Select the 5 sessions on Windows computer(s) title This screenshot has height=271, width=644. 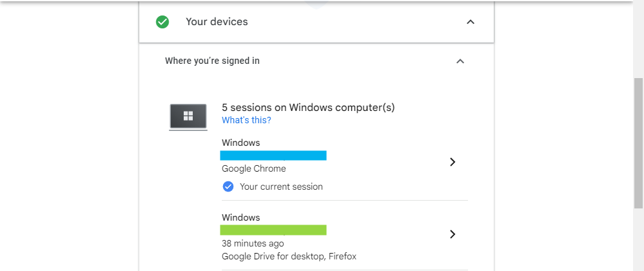coord(308,107)
